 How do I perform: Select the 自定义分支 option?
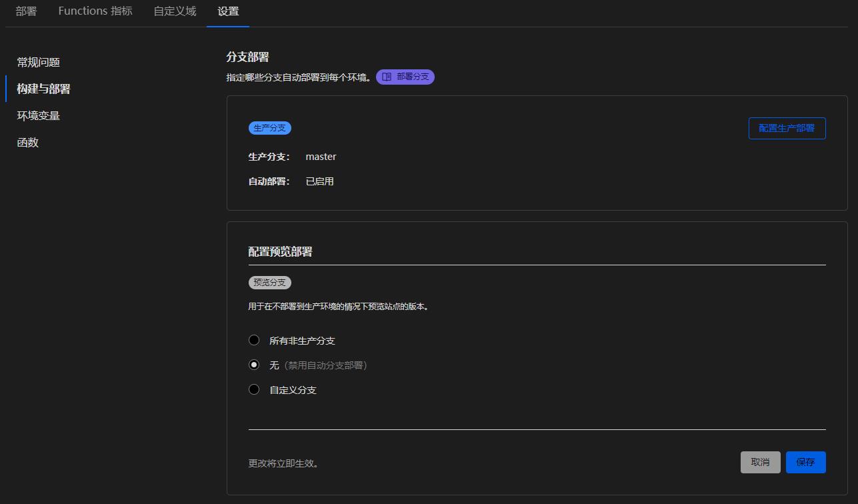(x=254, y=389)
